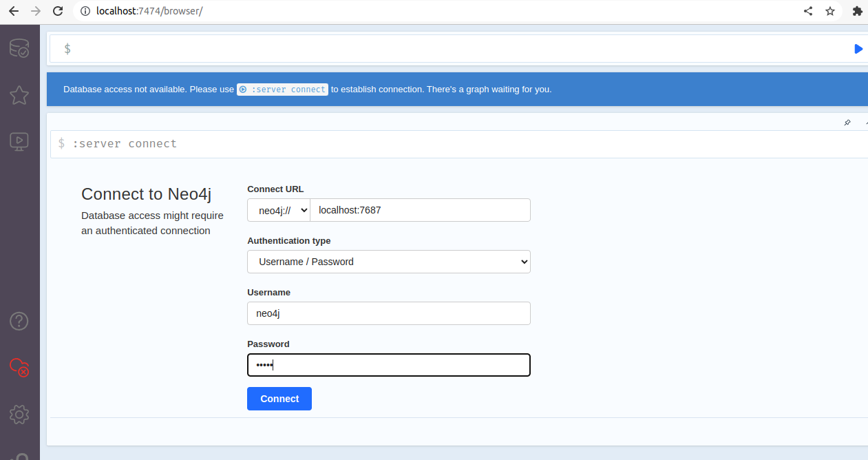Click the top Cypher editor command line
The height and width of the screenshot is (460, 868).
pos(275,48)
